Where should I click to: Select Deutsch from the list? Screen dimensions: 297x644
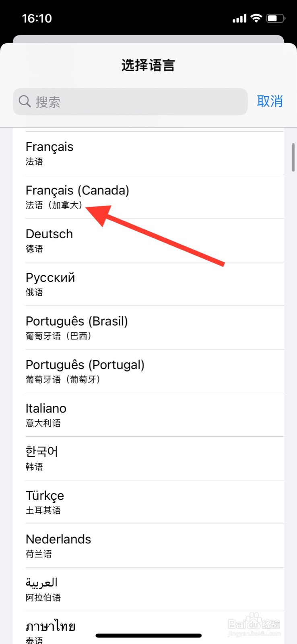pyautogui.click(x=148, y=240)
